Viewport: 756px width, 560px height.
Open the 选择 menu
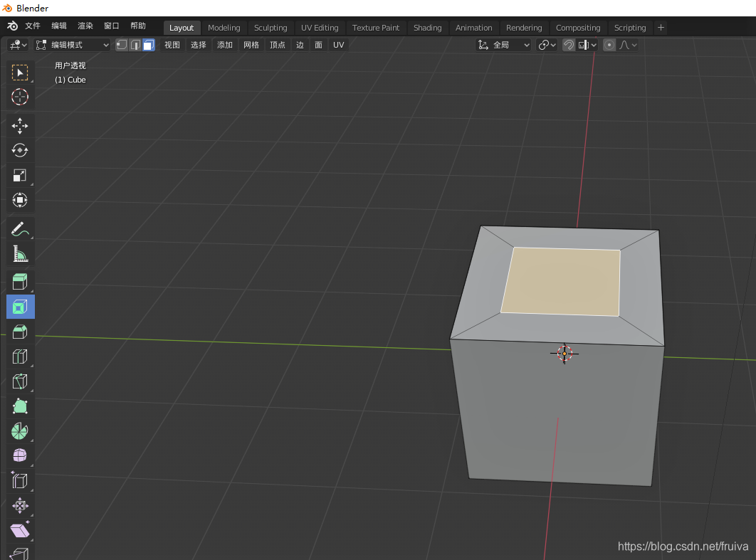tap(198, 45)
